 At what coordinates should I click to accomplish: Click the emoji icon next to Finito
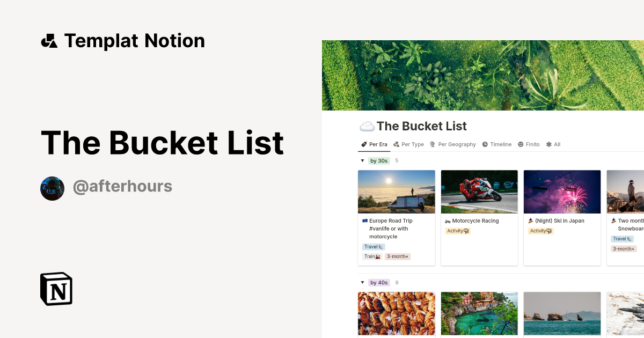[519, 144]
